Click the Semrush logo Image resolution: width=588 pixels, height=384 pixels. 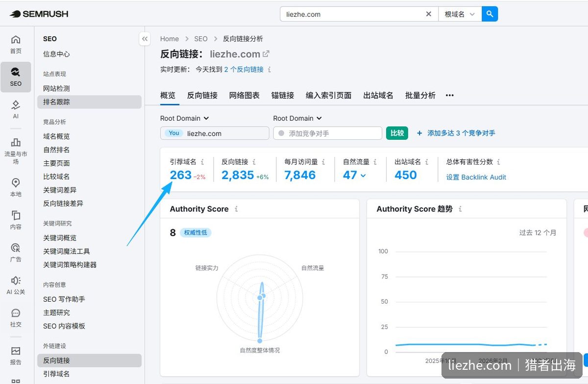[x=39, y=14]
